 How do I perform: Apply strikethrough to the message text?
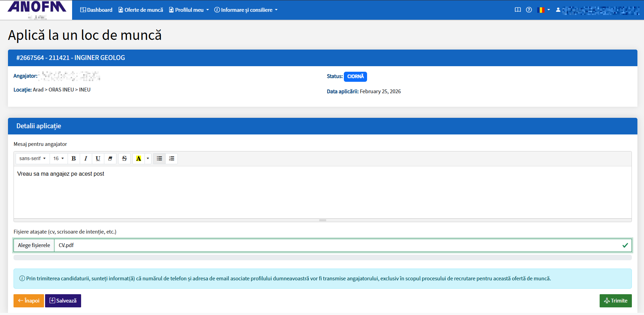pos(124,158)
